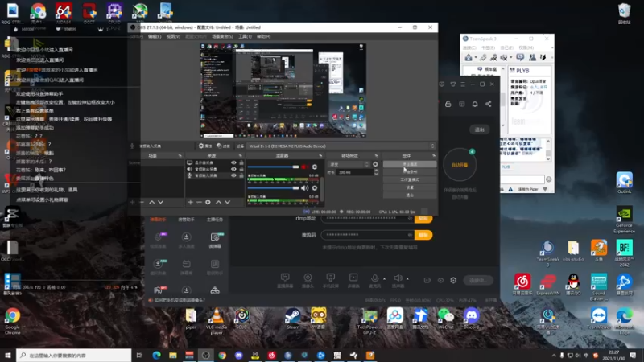Click share icon in streaming app header
The width and height of the screenshot is (644, 362).
(x=489, y=105)
